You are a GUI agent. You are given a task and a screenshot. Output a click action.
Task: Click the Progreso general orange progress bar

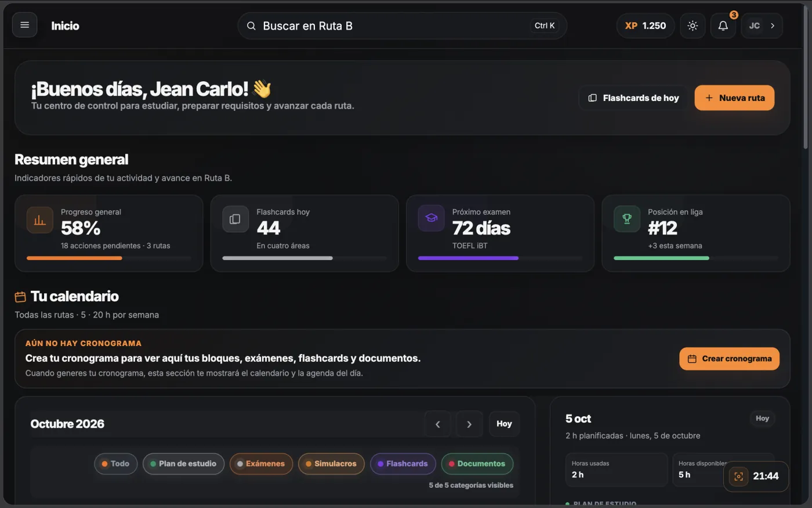point(109,258)
